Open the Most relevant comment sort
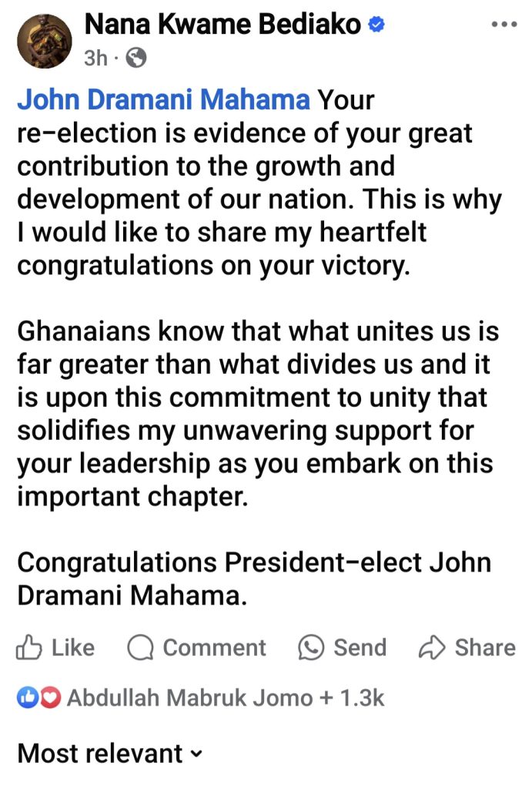532x789 pixels. [100, 753]
